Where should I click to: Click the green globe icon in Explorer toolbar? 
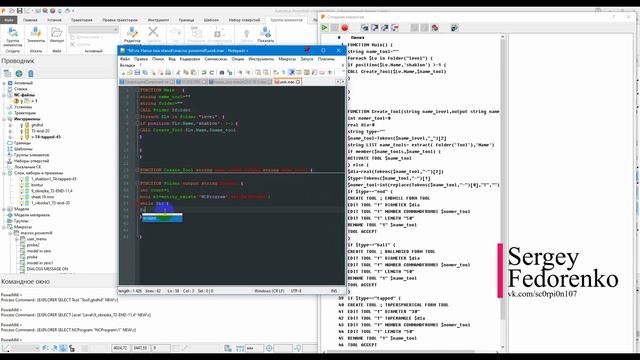coord(19,73)
